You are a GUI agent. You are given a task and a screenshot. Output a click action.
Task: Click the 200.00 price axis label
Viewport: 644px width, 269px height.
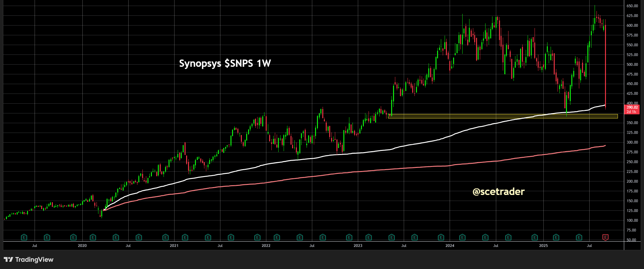click(x=632, y=181)
